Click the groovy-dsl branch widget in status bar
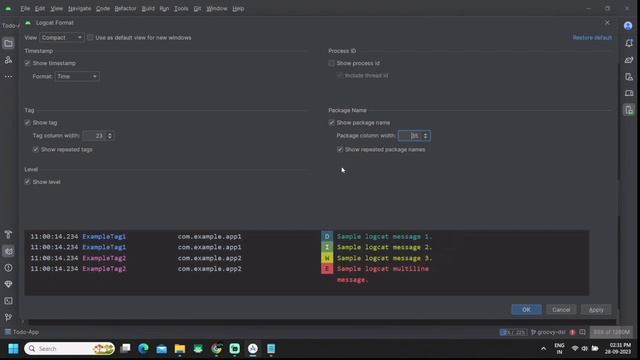 [x=548, y=332]
